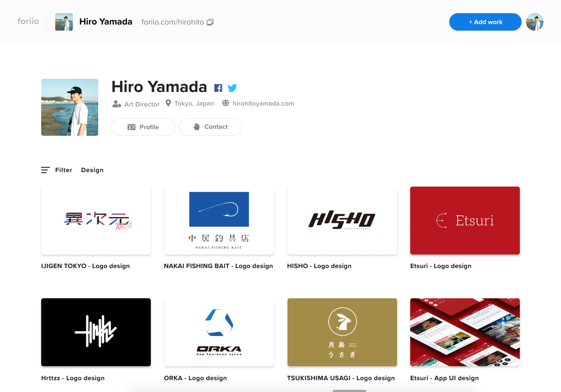
Task: Open the Facebook profile icon
Action: pos(218,88)
